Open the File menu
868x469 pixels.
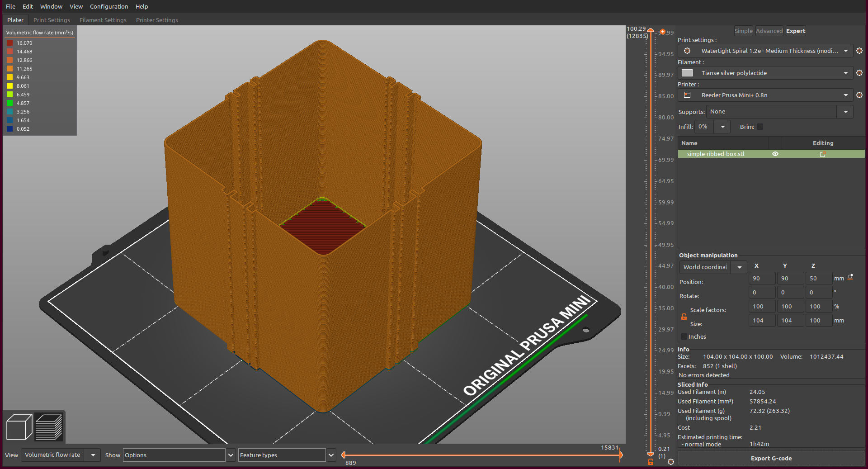(10, 6)
